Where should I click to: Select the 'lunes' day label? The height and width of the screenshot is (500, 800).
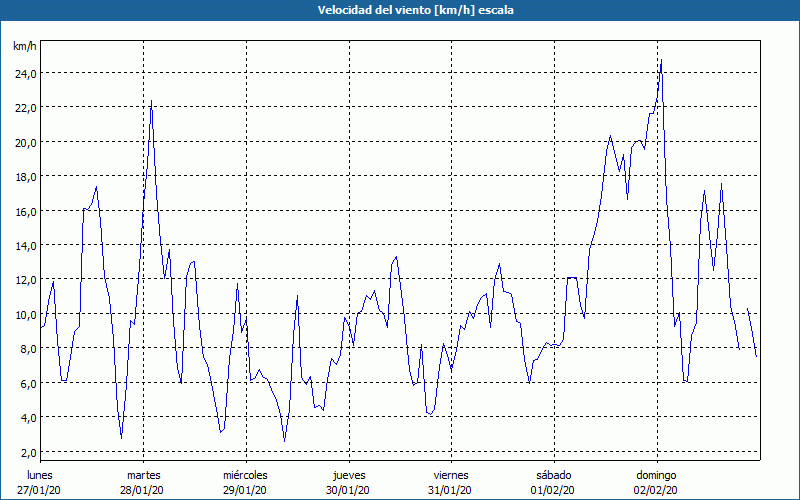40,475
